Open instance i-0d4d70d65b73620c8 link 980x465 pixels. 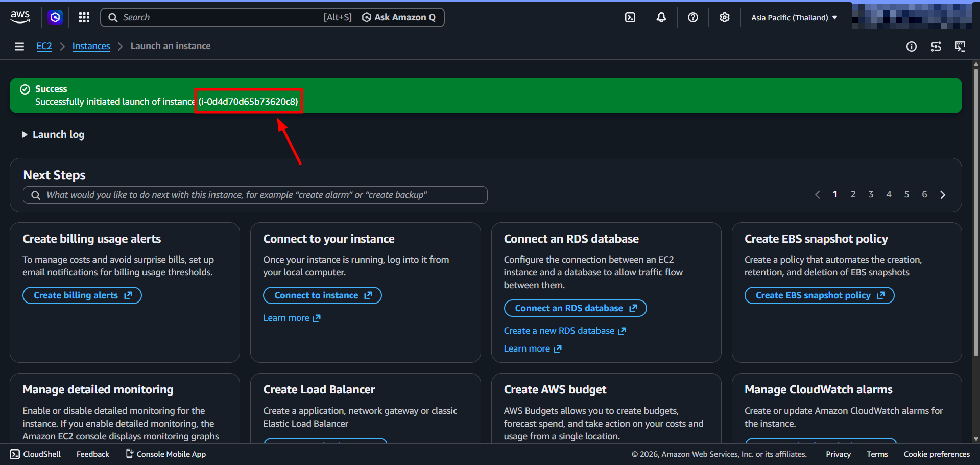(x=248, y=101)
